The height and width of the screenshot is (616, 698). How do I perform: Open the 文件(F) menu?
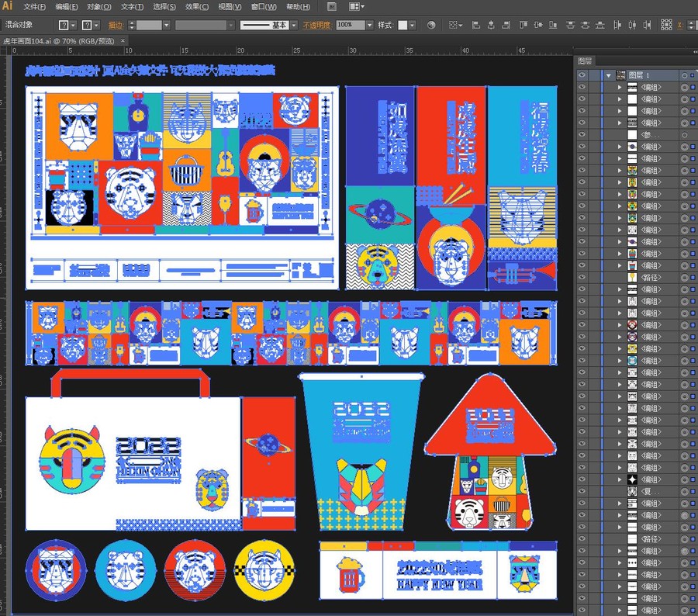tap(34, 7)
